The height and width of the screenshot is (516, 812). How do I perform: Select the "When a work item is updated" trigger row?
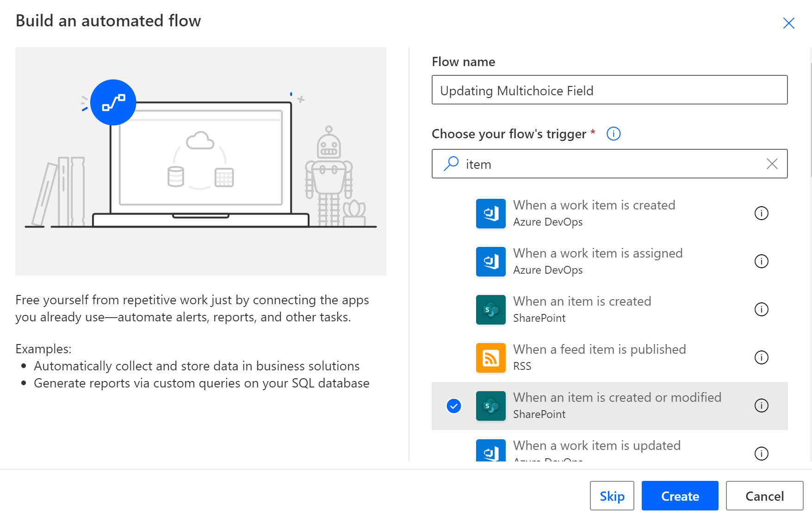[596, 445]
